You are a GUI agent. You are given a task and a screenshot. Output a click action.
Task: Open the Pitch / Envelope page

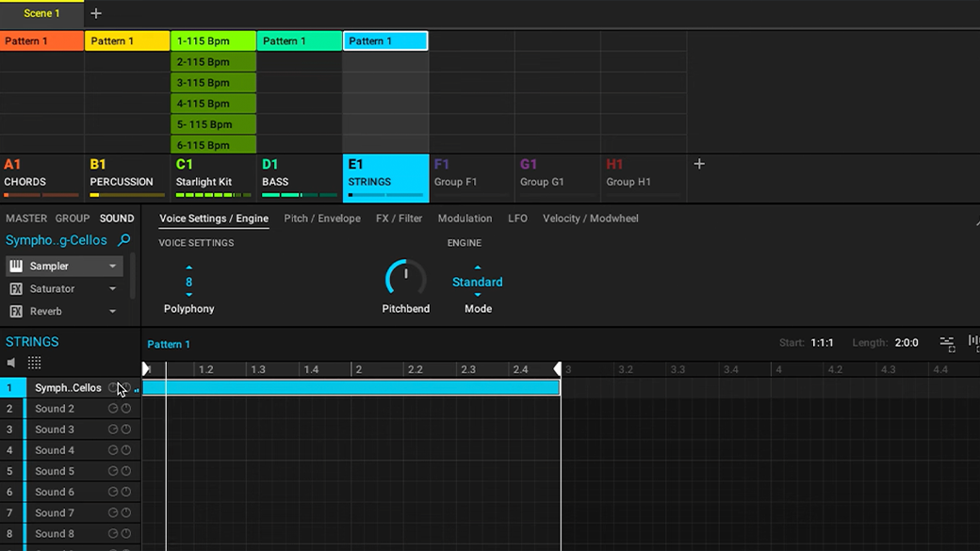322,219
